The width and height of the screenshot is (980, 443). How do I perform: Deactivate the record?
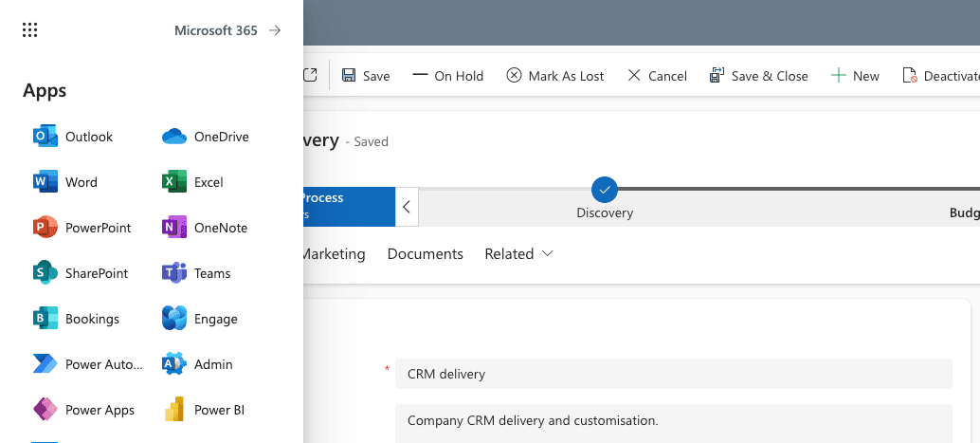(x=940, y=76)
